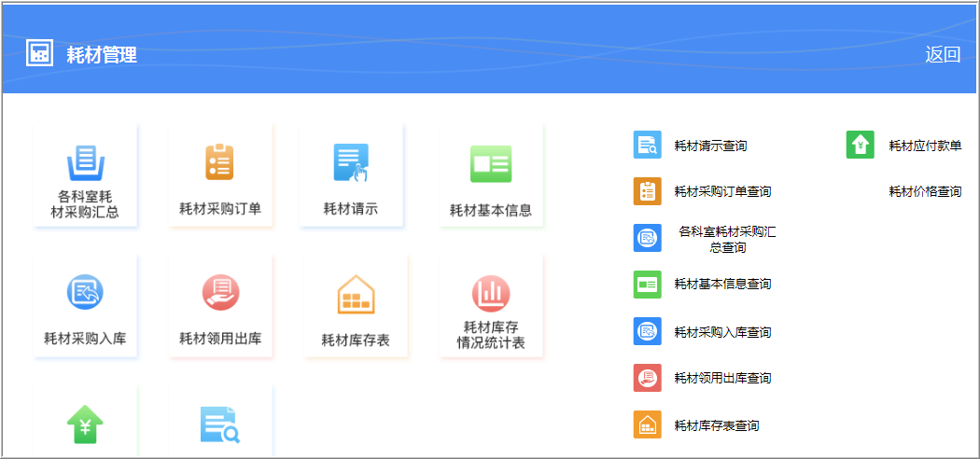Viewport: 980px width, 459px height.
Task: Click the orange icon beside 耗材采购订单查询
Action: click(648, 191)
